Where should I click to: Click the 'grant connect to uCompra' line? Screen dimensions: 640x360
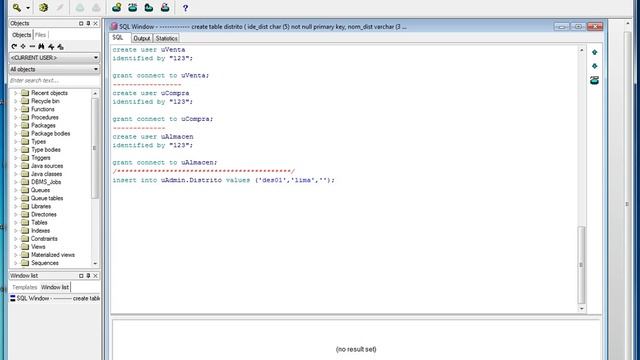pos(163,119)
